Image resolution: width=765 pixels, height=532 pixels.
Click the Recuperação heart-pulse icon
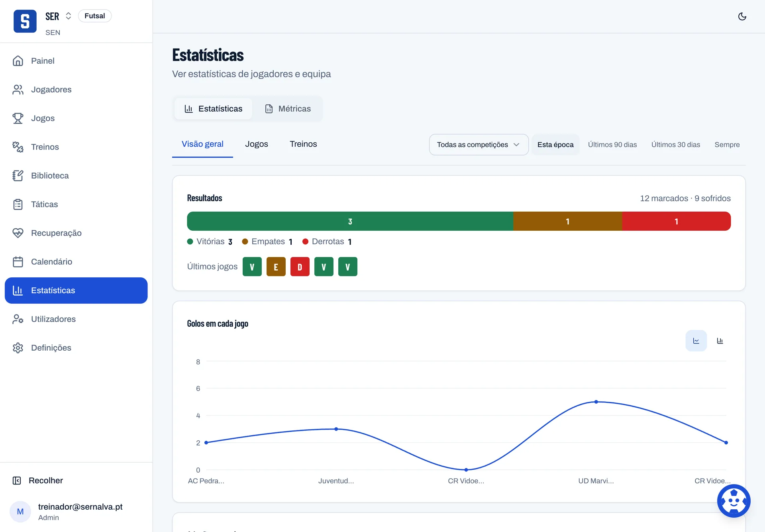point(18,233)
